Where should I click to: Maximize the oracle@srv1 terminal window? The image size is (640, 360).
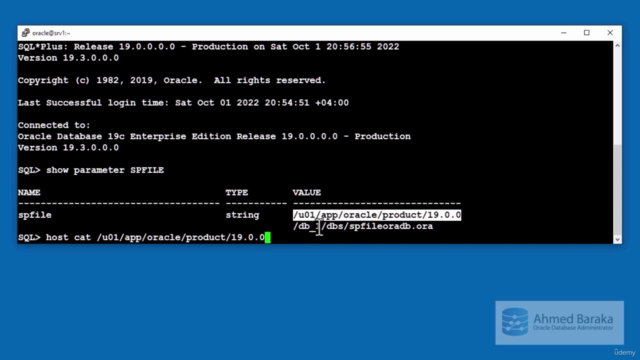coord(587,33)
